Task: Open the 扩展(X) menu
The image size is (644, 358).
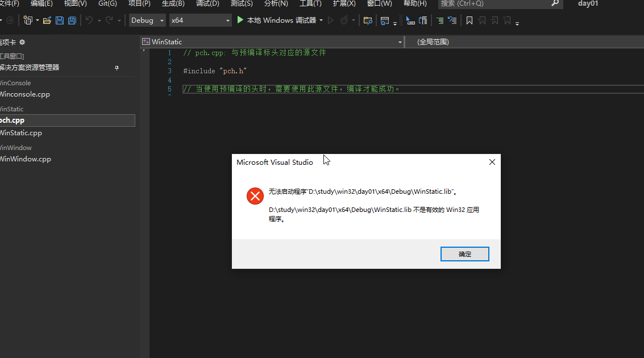Action: pyautogui.click(x=344, y=3)
